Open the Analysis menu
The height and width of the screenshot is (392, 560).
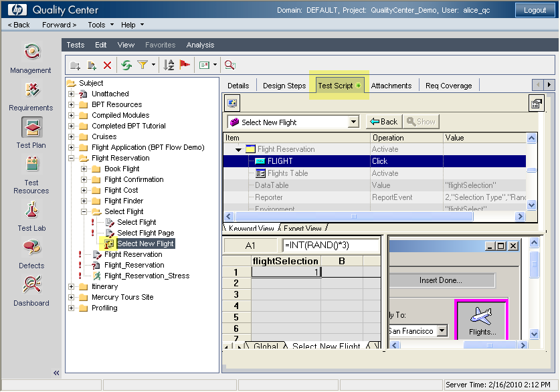(200, 45)
